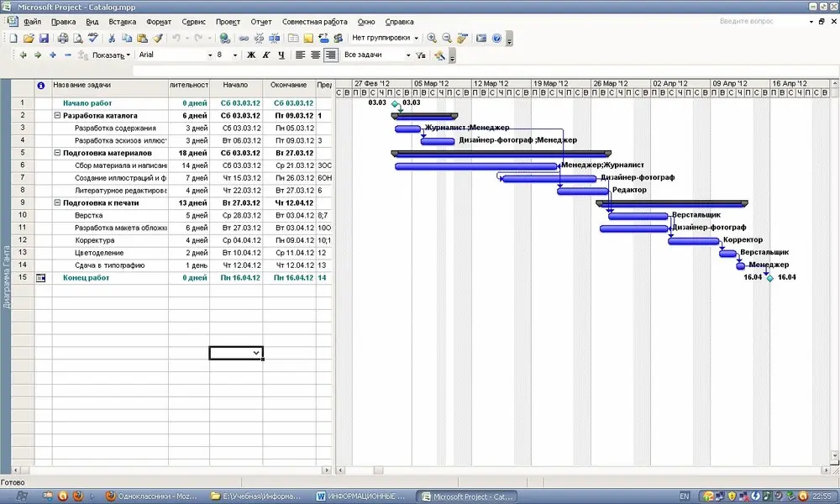This screenshot has width=840, height=504.
Task: Click the Gantt chart horizontal scrollbar thumb
Action: click(x=378, y=470)
